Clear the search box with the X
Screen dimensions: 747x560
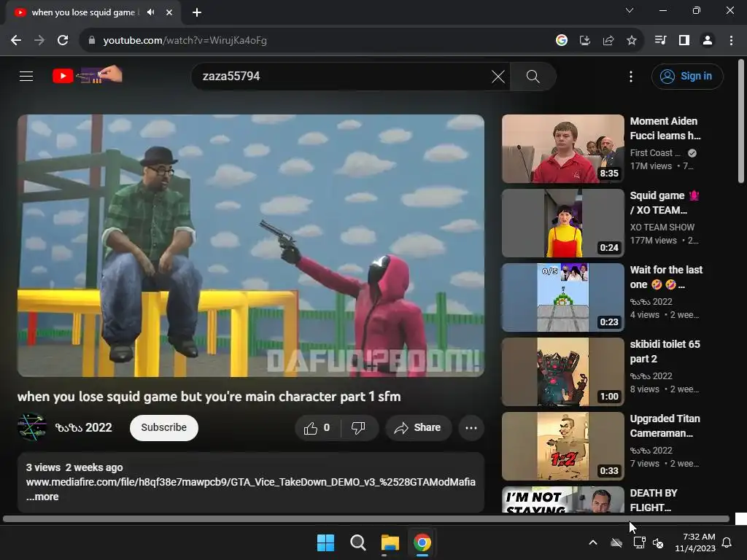pos(498,76)
